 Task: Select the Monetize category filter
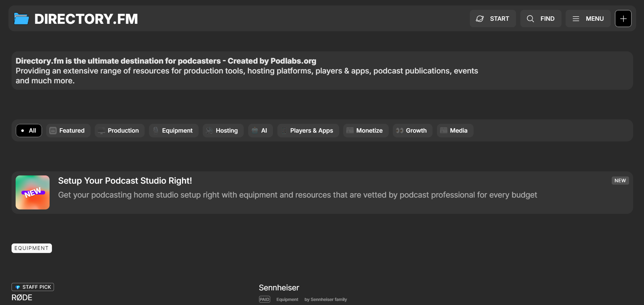[366, 131]
